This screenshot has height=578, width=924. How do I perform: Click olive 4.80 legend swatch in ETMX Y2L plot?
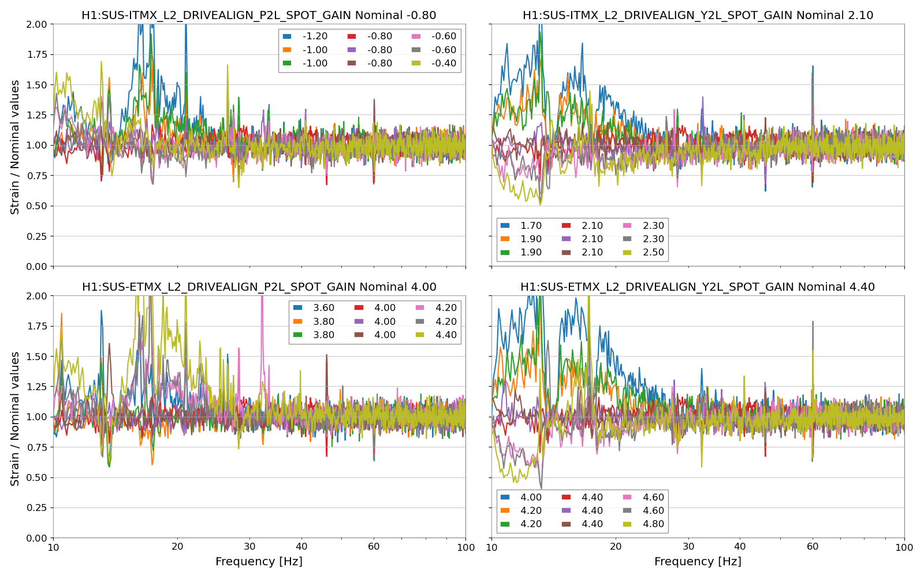click(627, 524)
